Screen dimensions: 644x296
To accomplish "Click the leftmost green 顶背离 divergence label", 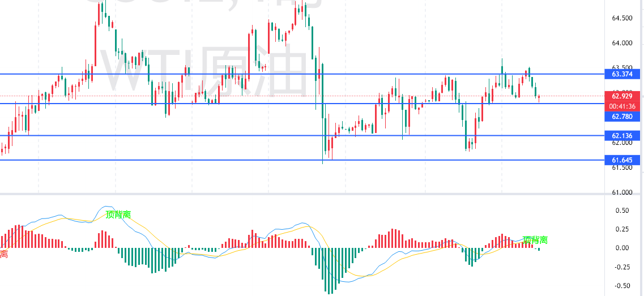I will click(x=118, y=215).
